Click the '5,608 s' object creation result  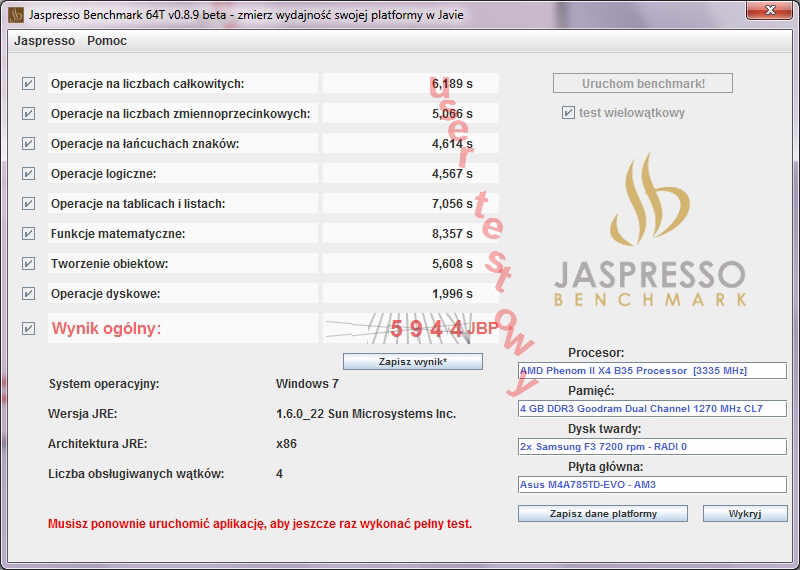point(452,263)
